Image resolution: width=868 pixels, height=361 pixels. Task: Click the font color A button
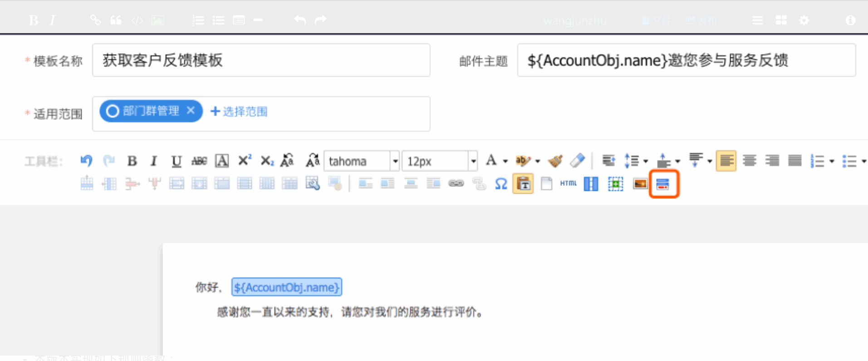491,160
